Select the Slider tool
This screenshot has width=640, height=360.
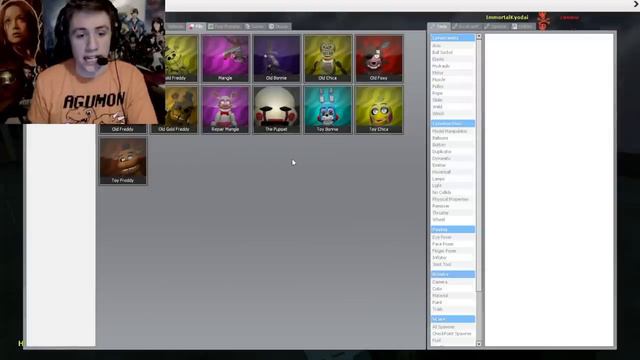[x=453, y=100]
